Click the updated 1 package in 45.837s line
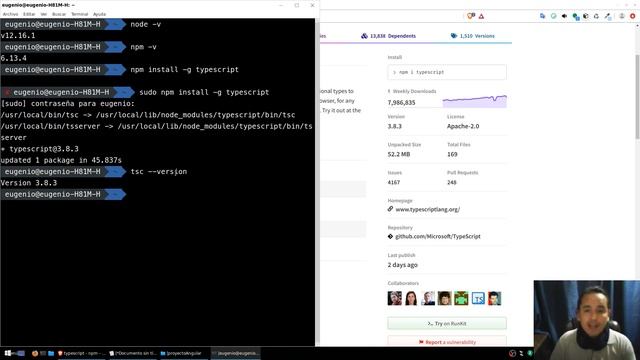This screenshot has width=640, height=360. [61, 160]
